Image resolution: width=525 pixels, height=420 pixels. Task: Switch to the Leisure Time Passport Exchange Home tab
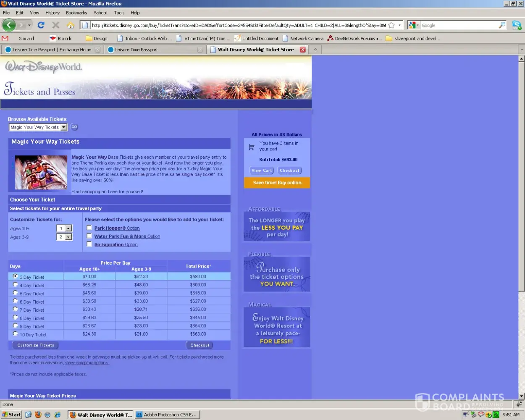[x=51, y=50]
